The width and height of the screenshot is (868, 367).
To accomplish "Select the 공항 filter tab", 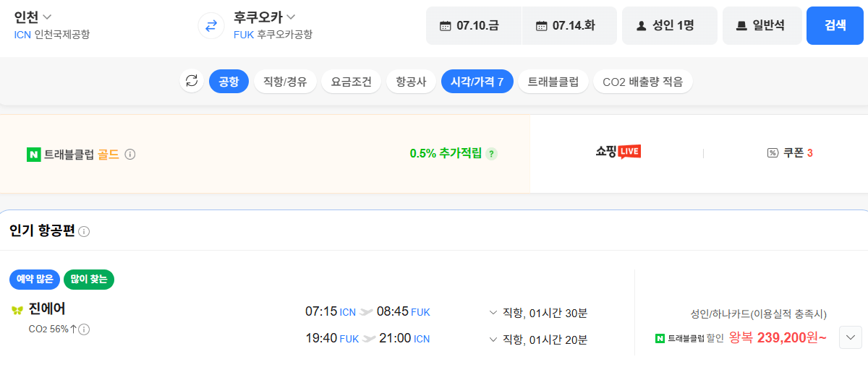I will [229, 82].
